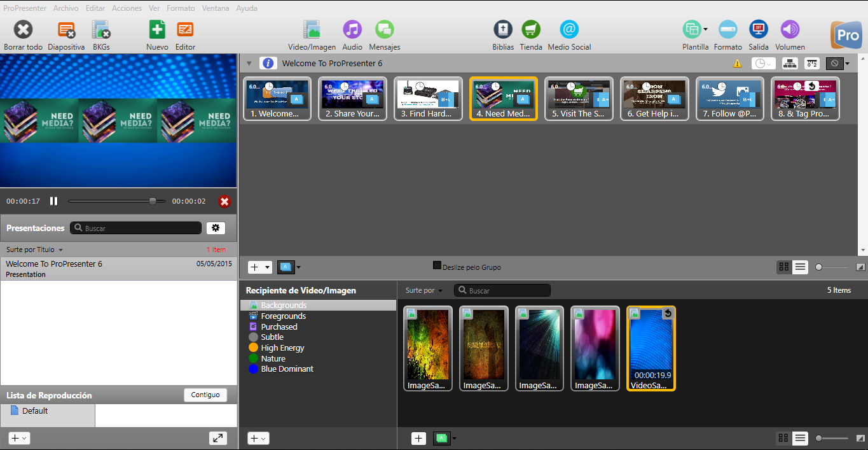868x450 pixels.
Task: Open the Editar menu
Action: coord(95,8)
